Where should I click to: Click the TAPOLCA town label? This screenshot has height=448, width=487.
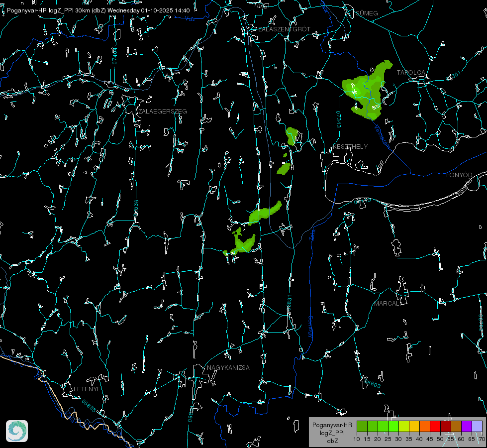[411, 73]
